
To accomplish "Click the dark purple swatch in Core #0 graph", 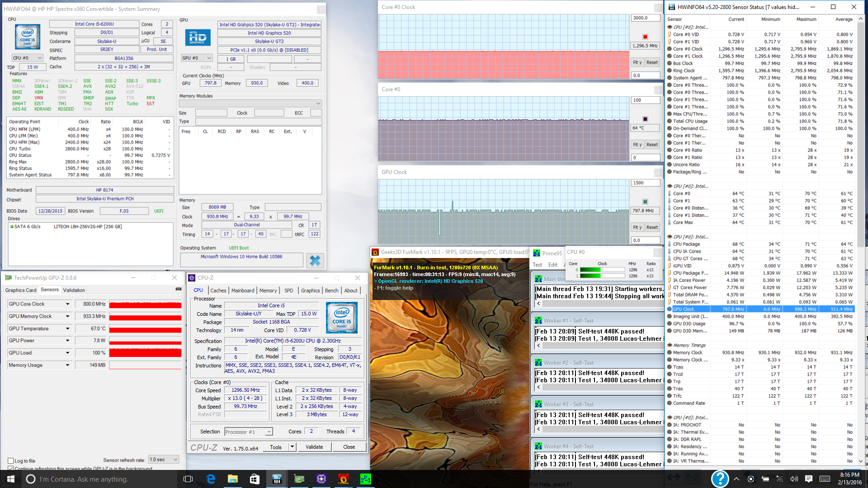I will coord(645,119).
